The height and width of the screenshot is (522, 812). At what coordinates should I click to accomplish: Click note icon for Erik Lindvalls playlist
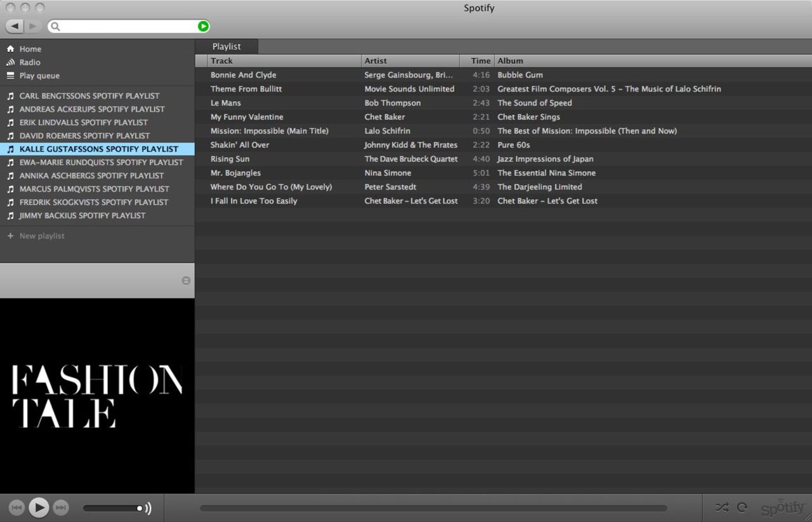(10, 122)
